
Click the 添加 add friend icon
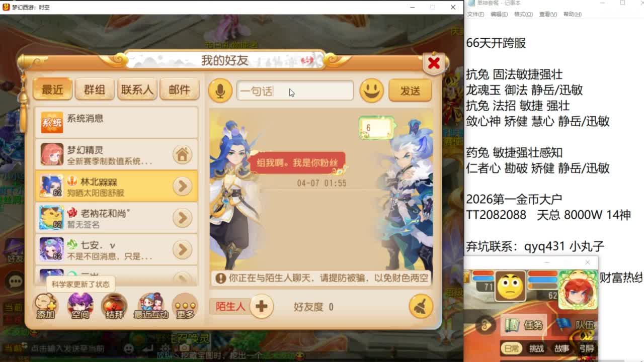[45, 306]
